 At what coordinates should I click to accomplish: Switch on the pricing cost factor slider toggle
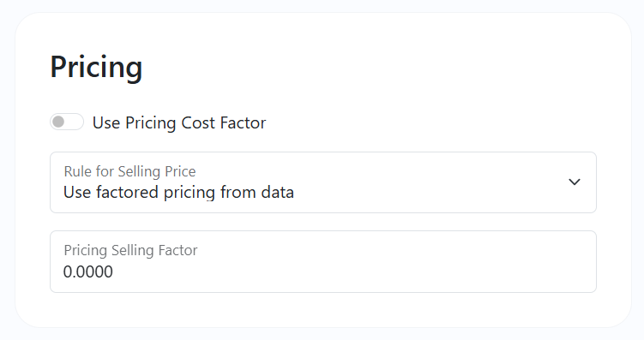(x=67, y=122)
